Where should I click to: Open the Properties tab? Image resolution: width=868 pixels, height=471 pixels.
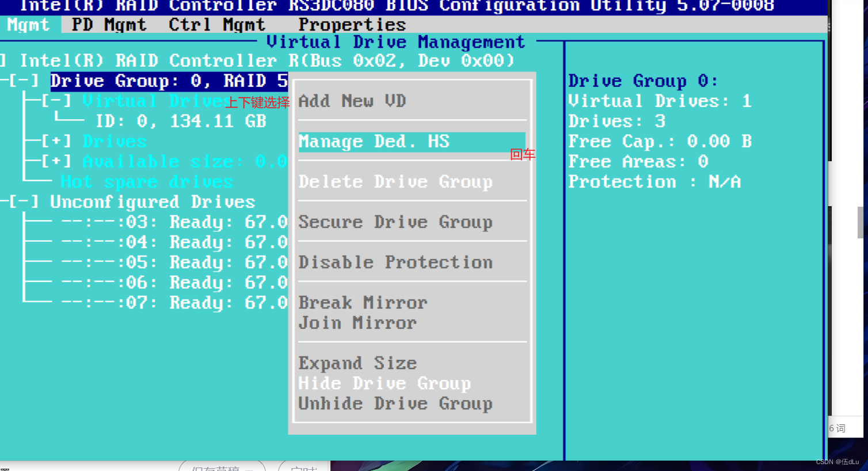click(x=352, y=25)
